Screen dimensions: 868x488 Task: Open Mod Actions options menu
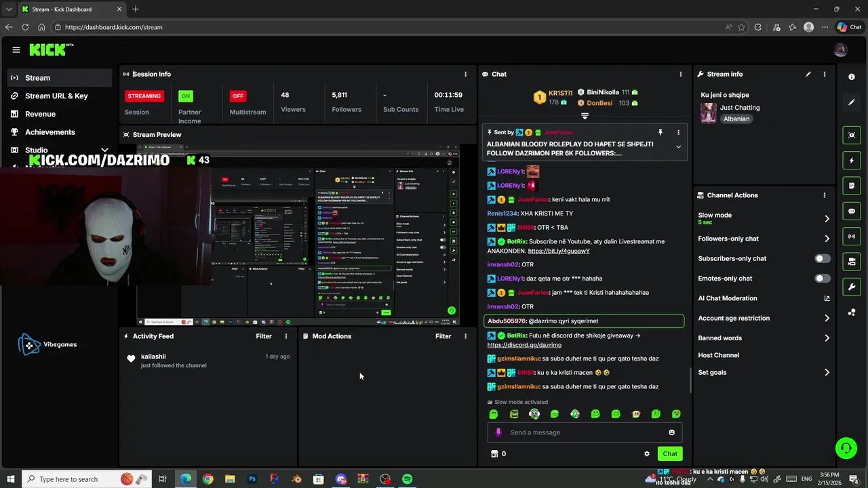(465, 336)
